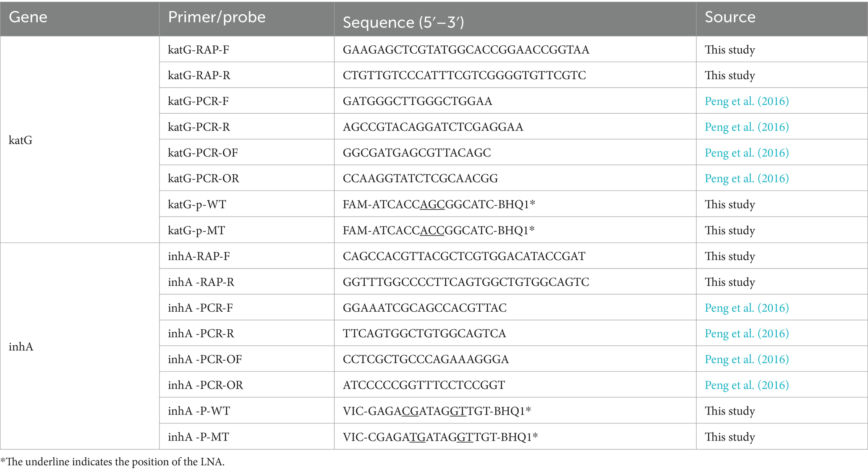Image resolution: width=868 pixels, height=472 pixels.
Task: Click the katG-p-WT probe sequence
Action: (439, 204)
